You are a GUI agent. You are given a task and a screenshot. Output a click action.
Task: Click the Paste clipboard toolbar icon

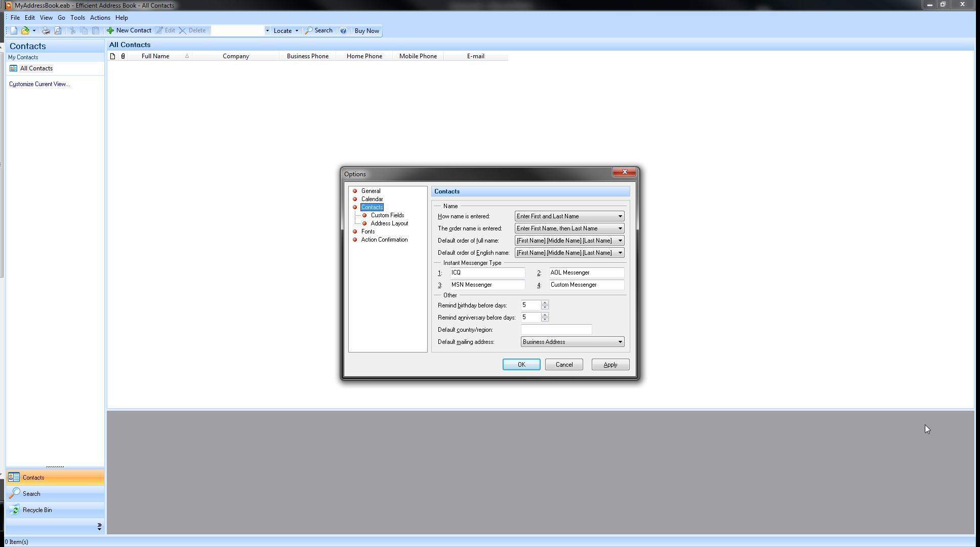[x=95, y=30]
